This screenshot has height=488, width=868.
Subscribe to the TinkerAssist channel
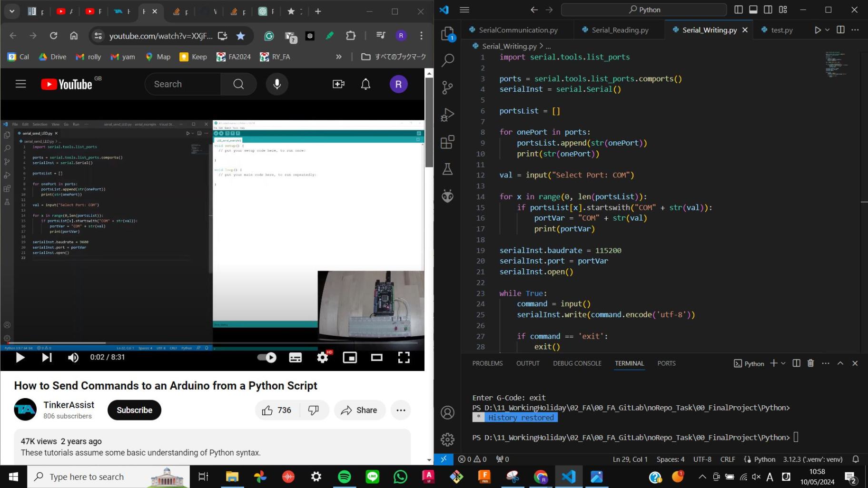134,410
